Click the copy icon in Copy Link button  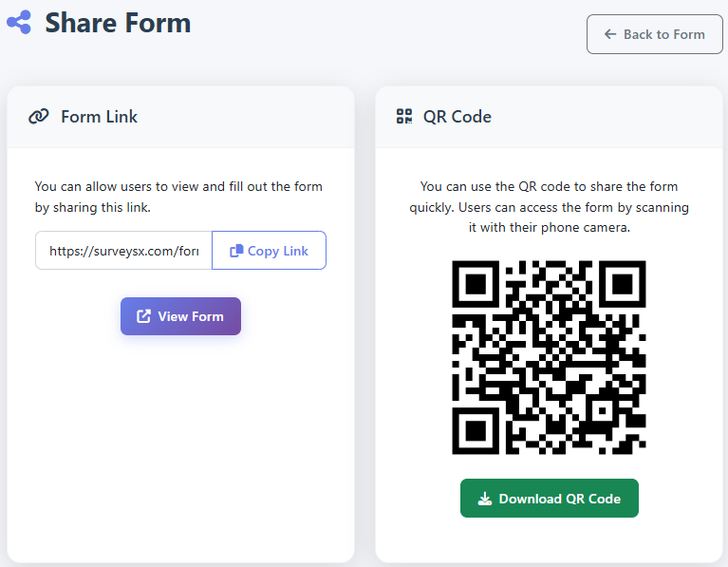(236, 251)
